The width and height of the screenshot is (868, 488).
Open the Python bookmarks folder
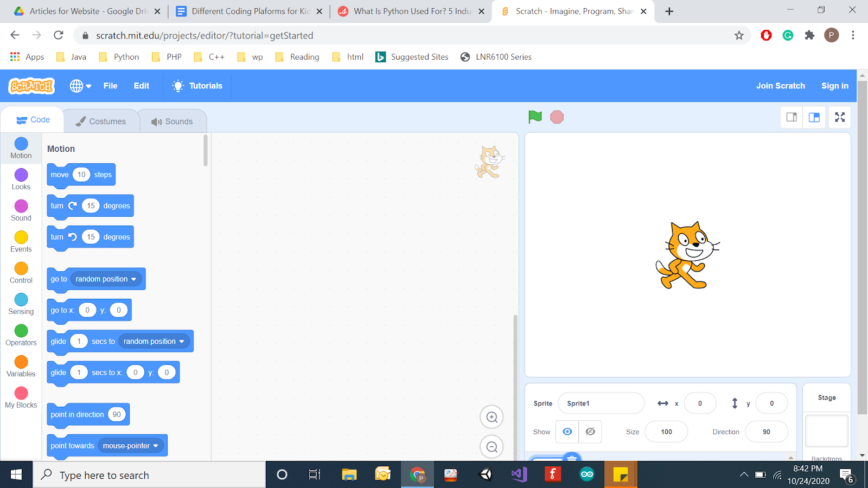pos(119,57)
